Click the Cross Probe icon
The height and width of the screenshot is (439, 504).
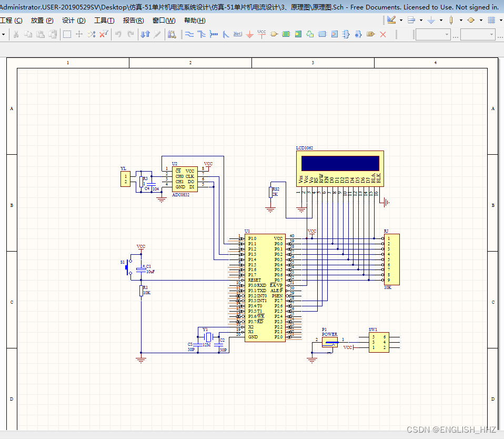157,34
